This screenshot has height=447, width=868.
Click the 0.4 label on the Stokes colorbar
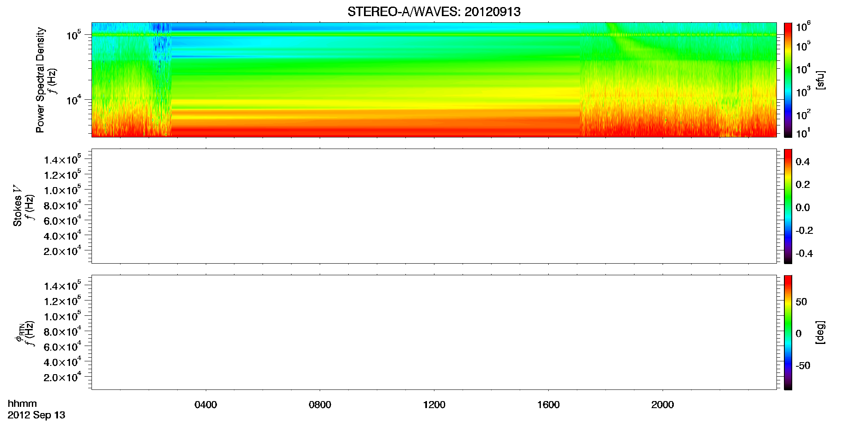[x=803, y=162]
